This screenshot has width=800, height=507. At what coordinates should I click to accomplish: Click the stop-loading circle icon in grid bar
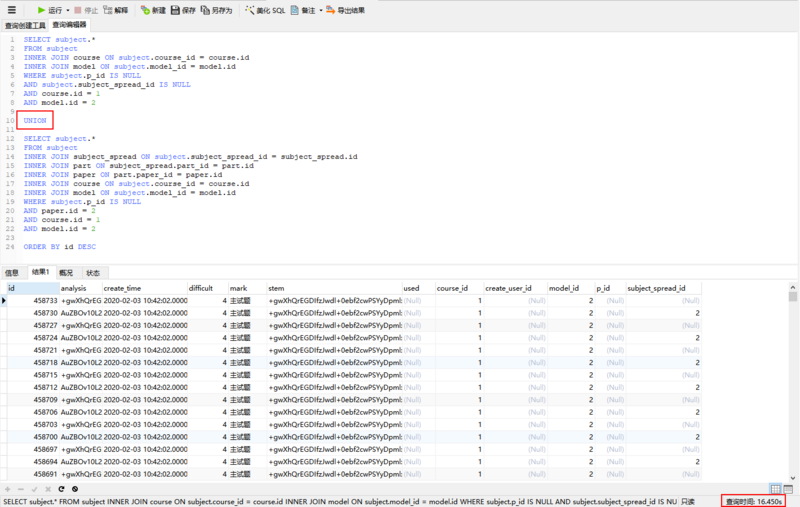[74, 489]
